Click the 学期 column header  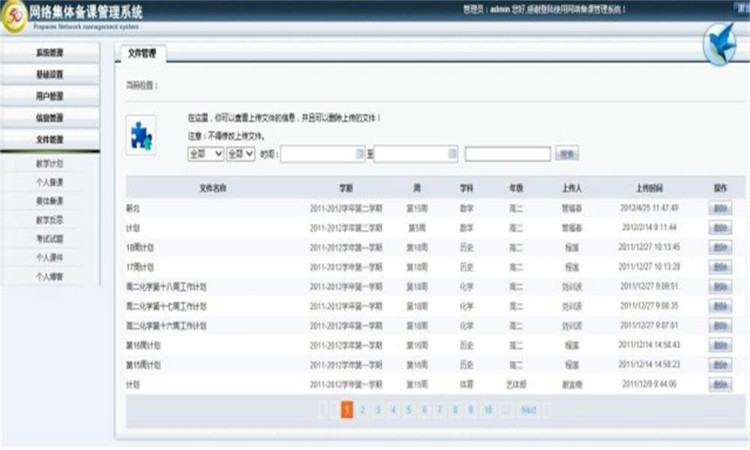(346, 188)
